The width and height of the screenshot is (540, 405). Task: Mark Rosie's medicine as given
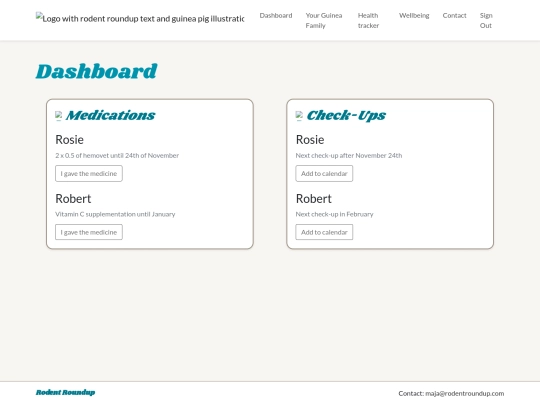pyautogui.click(x=89, y=174)
